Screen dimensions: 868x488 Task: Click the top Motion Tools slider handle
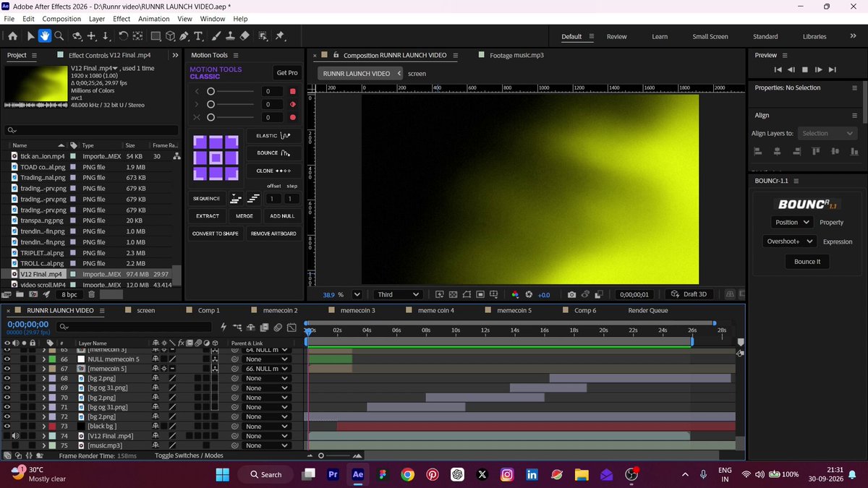pyautogui.click(x=211, y=91)
